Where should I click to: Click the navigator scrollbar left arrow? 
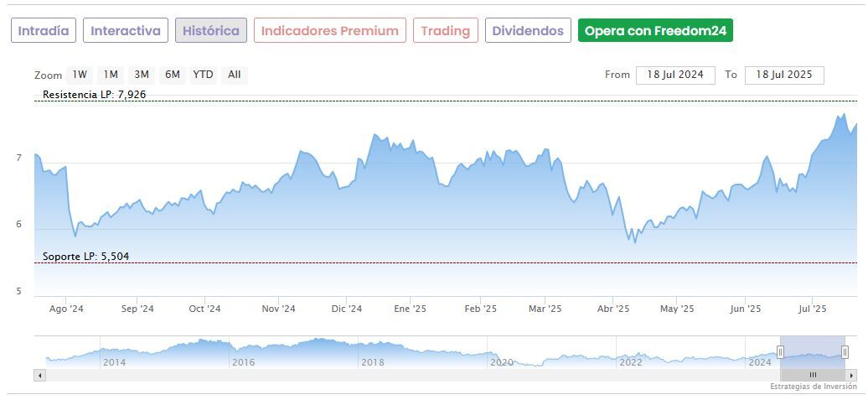click(39, 375)
